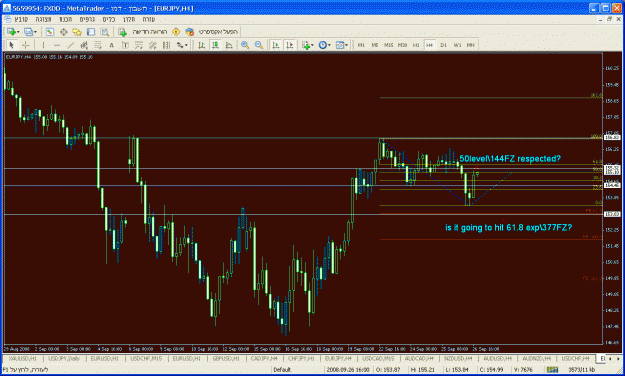The width and height of the screenshot is (625, 376).
Task: Select the Text (A) tool
Action: pyautogui.click(x=111, y=45)
